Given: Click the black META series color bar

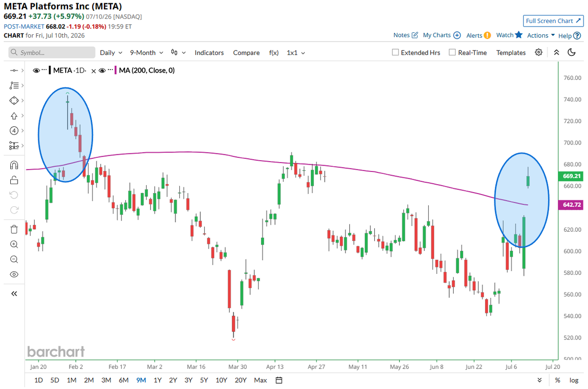Looking at the screenshot, I should (x=49, y=71).
